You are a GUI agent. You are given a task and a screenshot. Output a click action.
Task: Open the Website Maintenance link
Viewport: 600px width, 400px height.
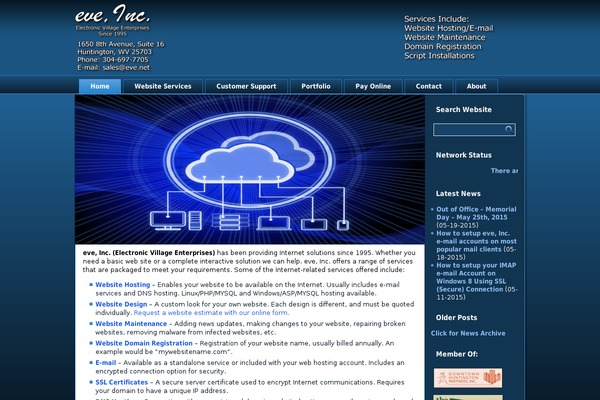131,324
